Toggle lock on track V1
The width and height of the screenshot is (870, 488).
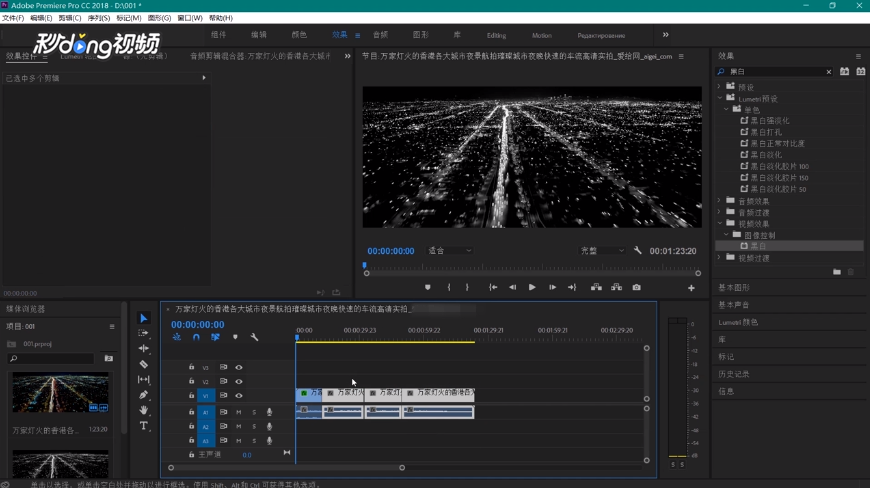coord(191,395)
